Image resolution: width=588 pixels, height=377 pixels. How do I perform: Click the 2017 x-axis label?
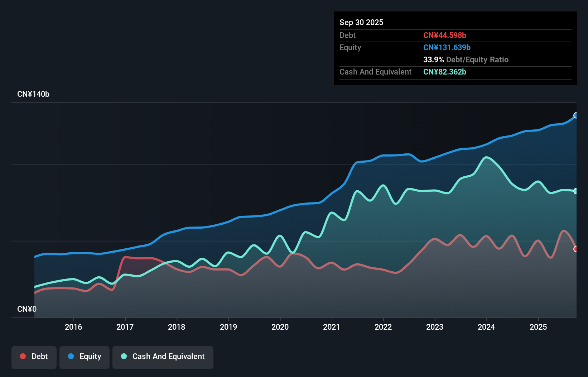pos(125,327)
